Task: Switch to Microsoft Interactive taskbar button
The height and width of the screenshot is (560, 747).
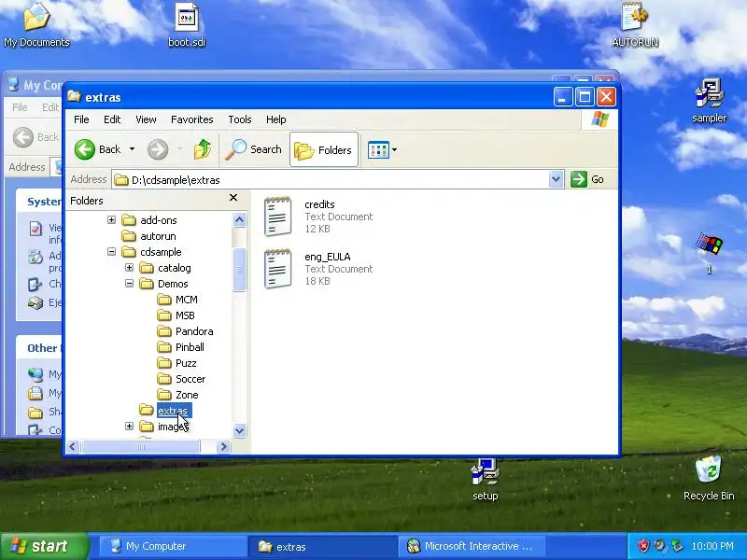Action: 472,546
